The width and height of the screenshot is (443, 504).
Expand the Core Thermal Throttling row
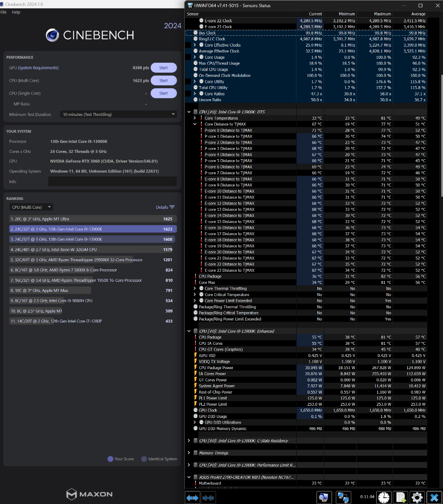point(195,289)
